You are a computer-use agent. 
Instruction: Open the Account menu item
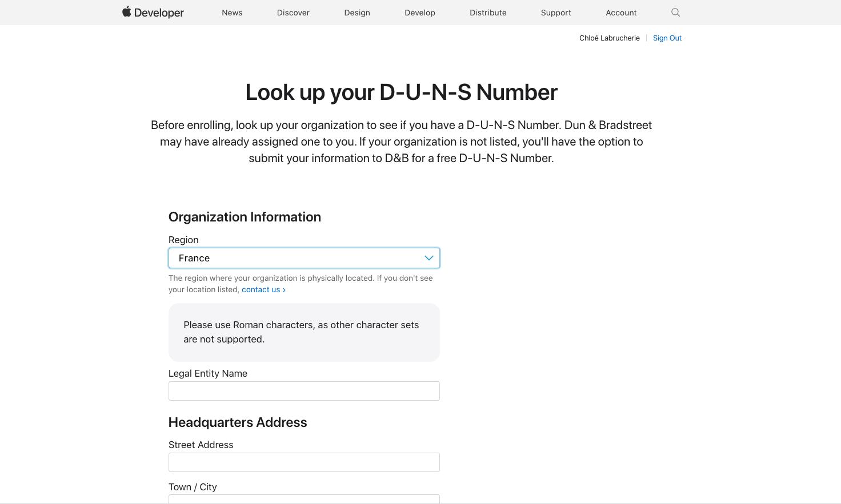pos(621,13)
